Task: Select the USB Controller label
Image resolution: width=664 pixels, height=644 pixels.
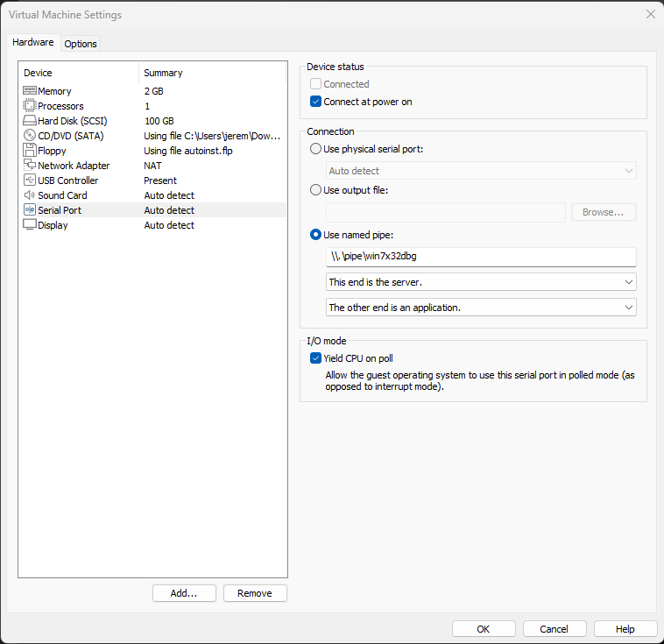Action: 67,180
